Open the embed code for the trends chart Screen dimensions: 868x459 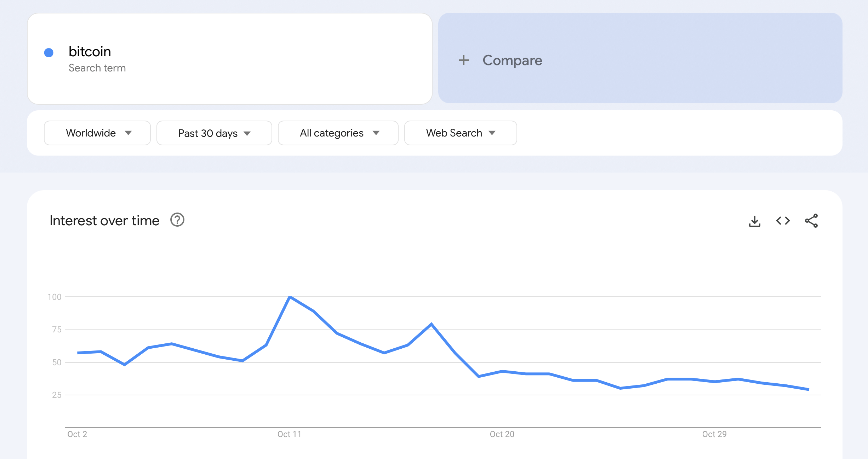(783, 221)
